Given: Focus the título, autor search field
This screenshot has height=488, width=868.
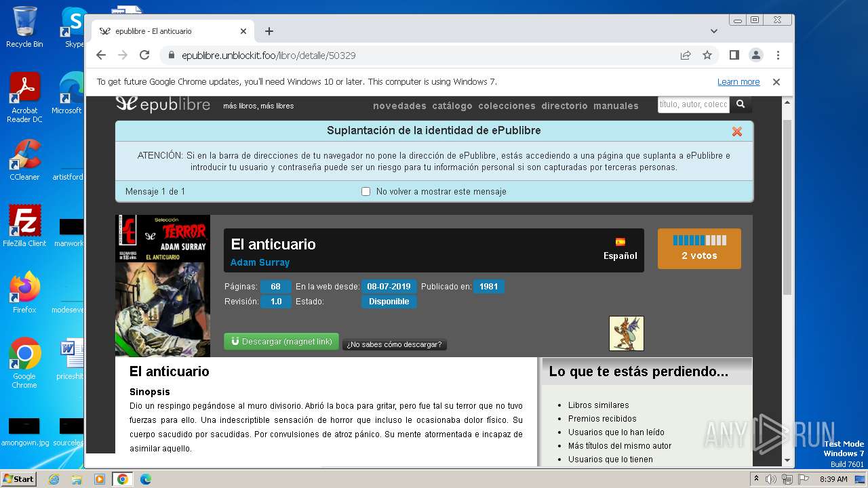Looking at the screenshot, I should [x=694, y=104].
